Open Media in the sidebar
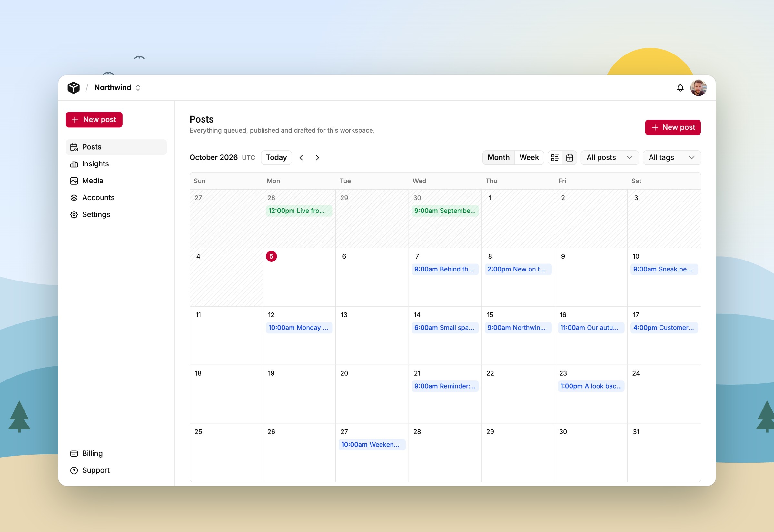This screenshot has width=774, height=532. tap(116, 181)
